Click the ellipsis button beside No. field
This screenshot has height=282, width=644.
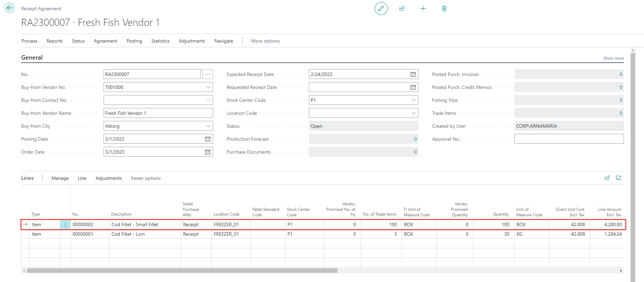(208, 74)
